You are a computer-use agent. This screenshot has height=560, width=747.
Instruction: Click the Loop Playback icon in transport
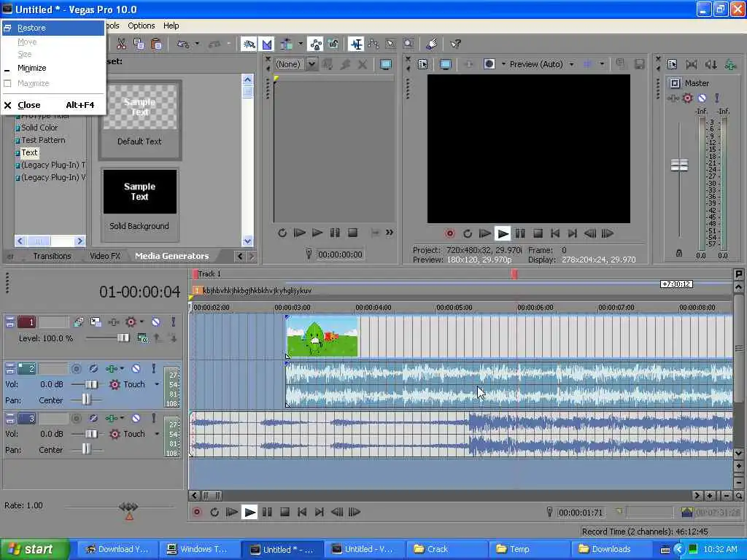[x=214, y=512]
